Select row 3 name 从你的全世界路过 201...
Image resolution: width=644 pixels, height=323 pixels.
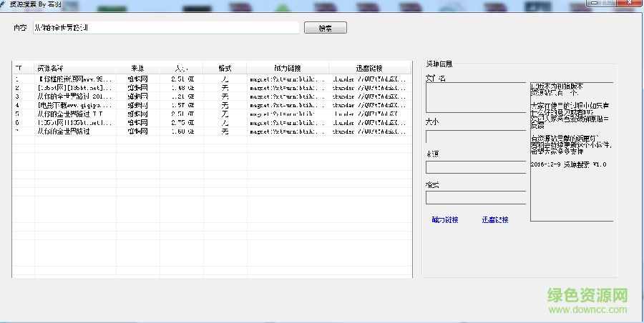[x=74, y=96]
